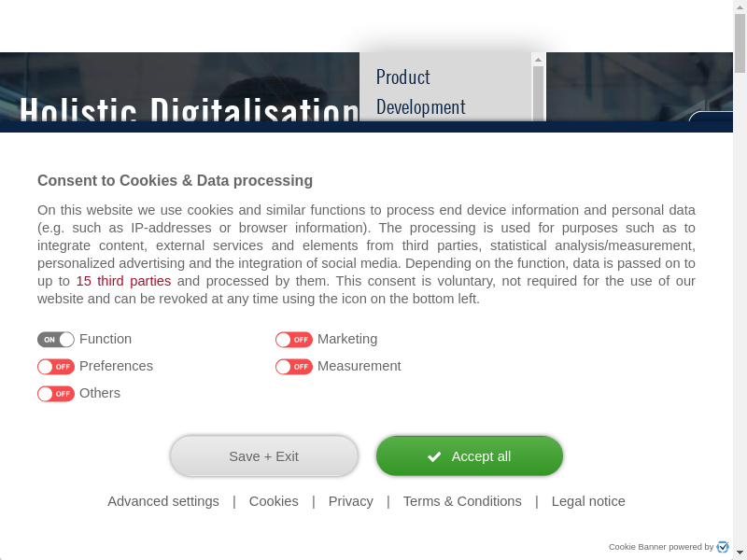Toggle the Function cookies switch
This screenshot has height=560, width=747.
[x=56, y=340]
